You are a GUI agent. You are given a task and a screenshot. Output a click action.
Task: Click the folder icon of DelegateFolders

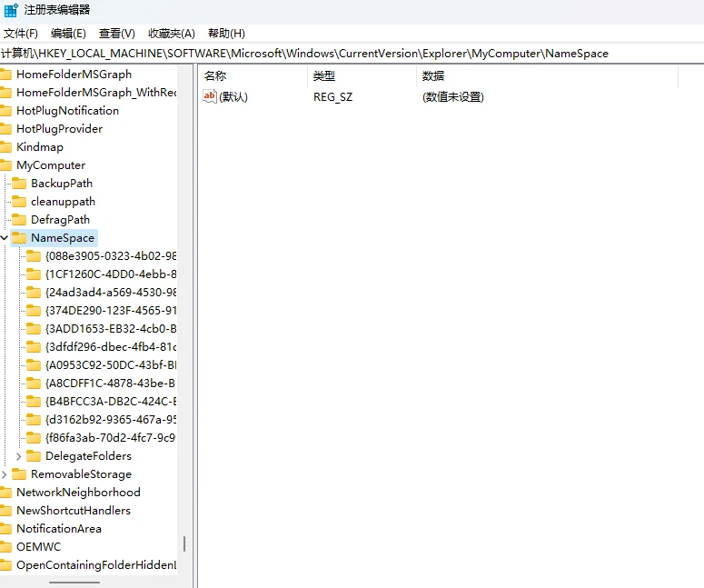pyautogui.click(x=34, y=456)
